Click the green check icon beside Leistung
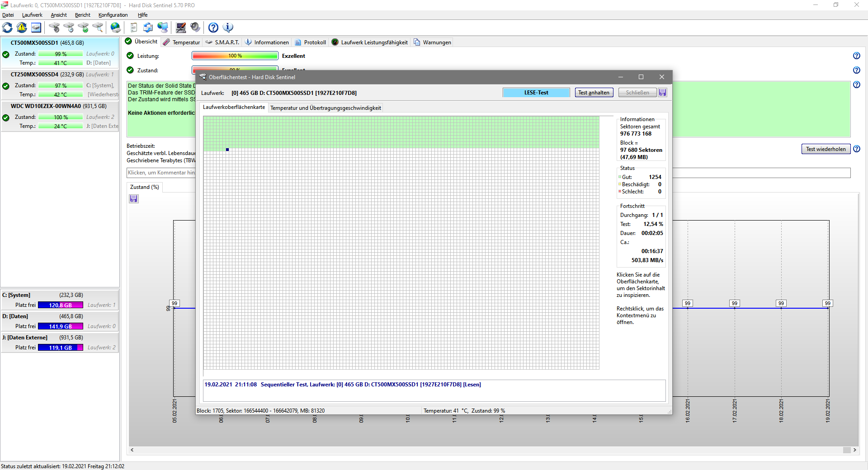 [130, 56]
